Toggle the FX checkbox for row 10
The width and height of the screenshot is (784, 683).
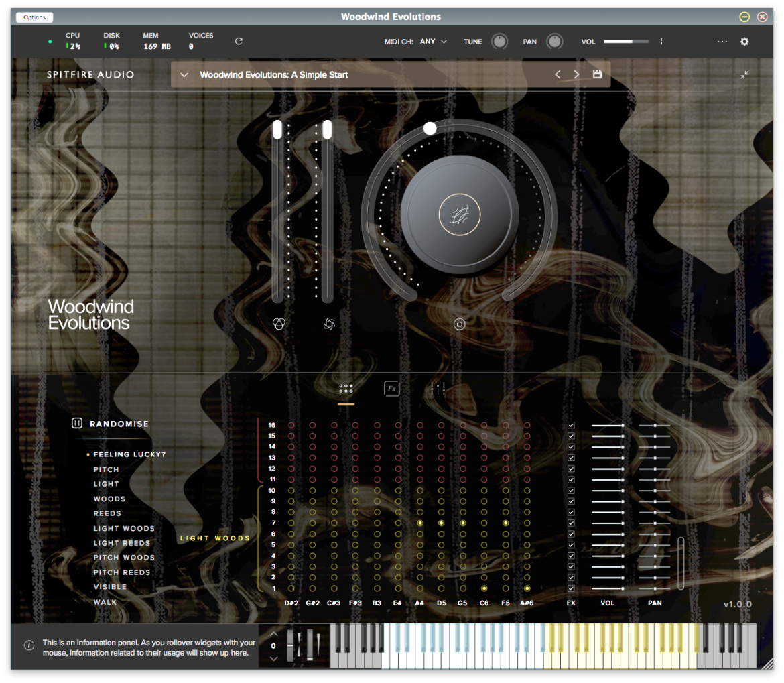pos(571,491)
